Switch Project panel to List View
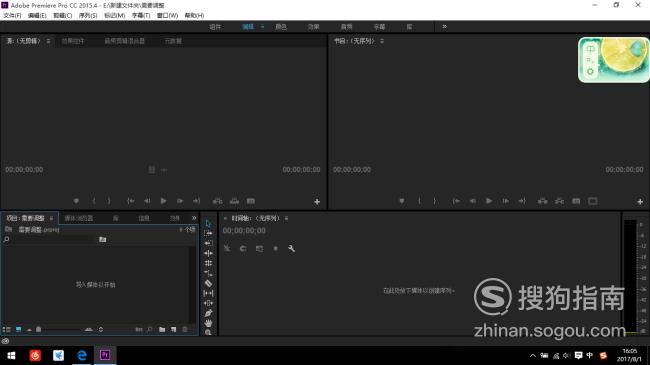Viewport: 650px width, 365px height. click(x=6, y=329)
